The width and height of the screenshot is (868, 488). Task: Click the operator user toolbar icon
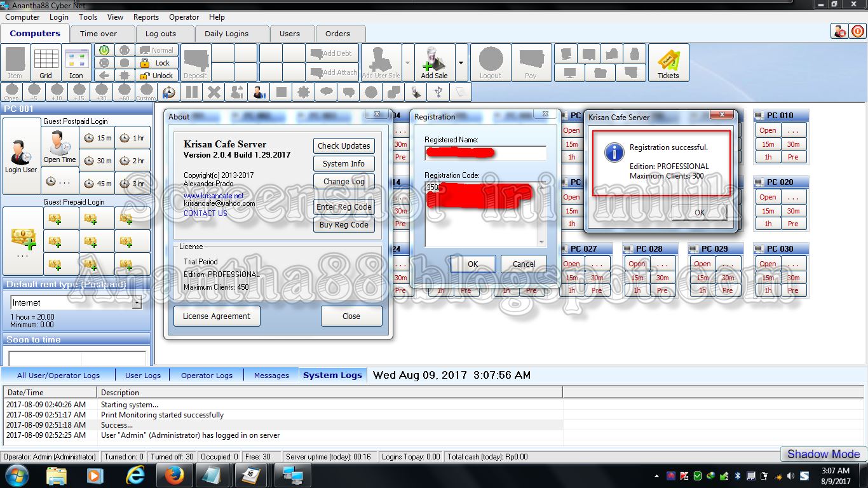click(259, 92)
